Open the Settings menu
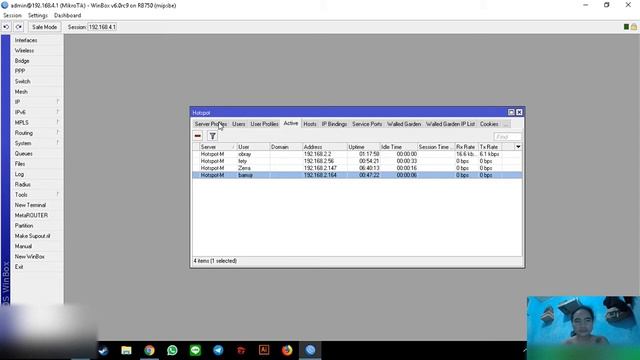This screenshot has width=640, height=360. click(x=38, y=16)
